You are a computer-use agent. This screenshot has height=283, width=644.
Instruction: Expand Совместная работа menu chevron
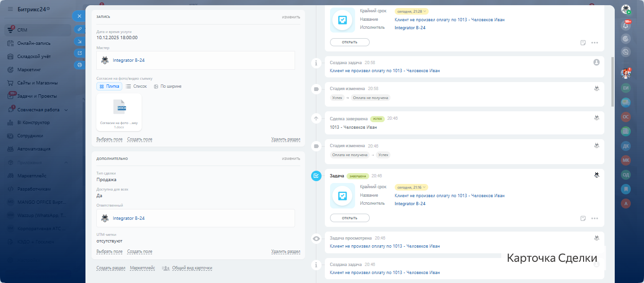click(66, 110)
